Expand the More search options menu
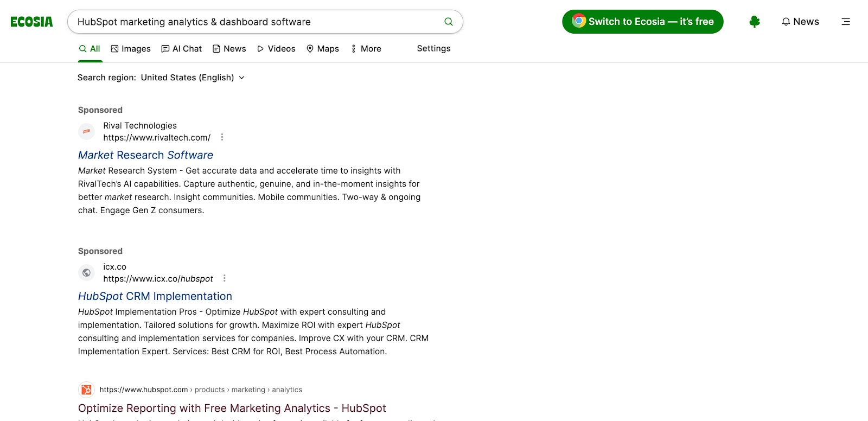 click(366, 49)
